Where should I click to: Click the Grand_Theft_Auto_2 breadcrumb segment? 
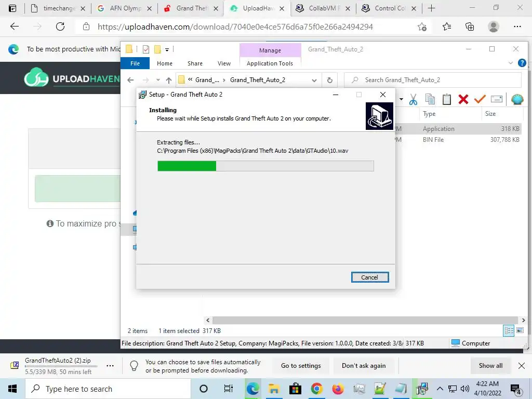258,80
